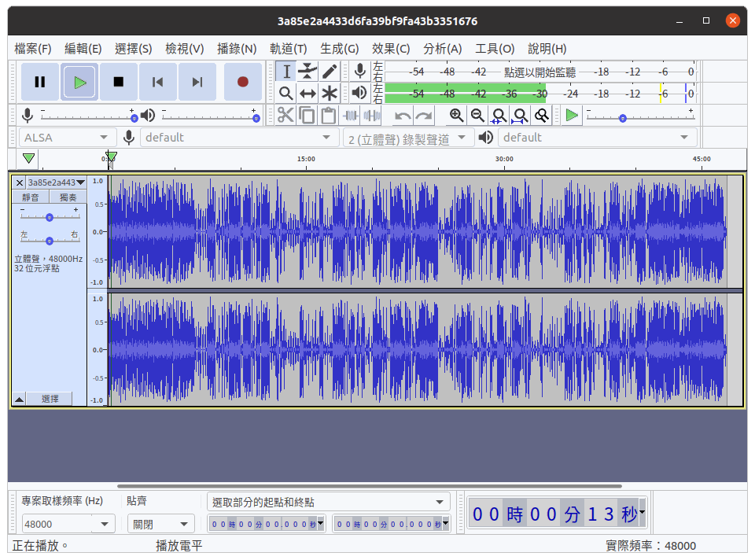Click the 選擇 button in track panel

click(x=50, y=399)
